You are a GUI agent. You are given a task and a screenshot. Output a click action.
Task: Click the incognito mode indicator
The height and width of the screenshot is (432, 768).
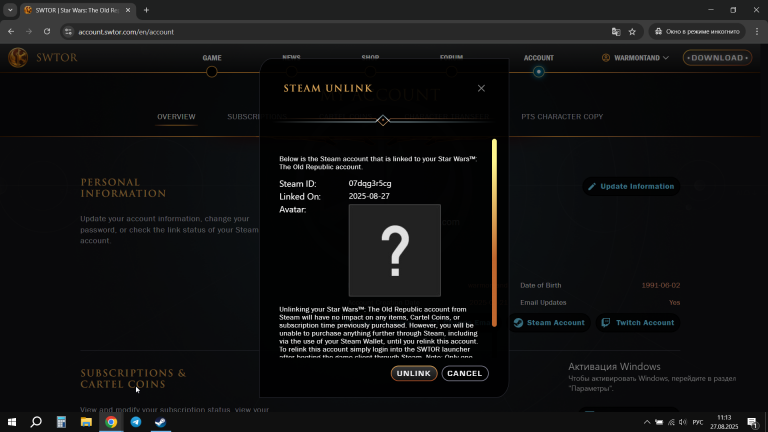(697, 32)
